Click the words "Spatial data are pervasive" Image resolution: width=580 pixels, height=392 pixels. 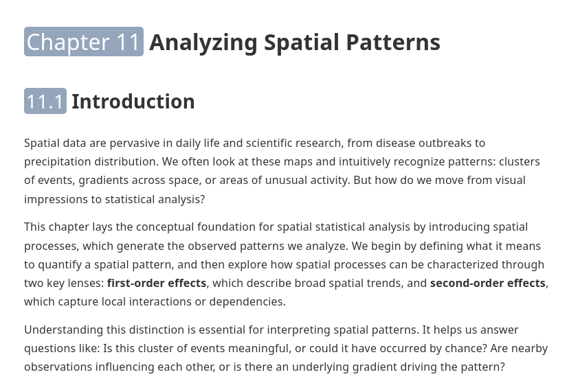pyautogui.click(x=91, y=143)
